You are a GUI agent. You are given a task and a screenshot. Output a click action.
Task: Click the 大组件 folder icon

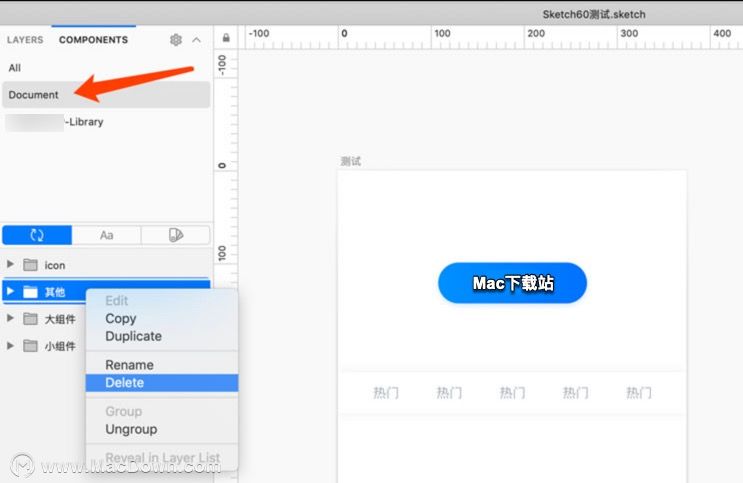coord(30,319)
